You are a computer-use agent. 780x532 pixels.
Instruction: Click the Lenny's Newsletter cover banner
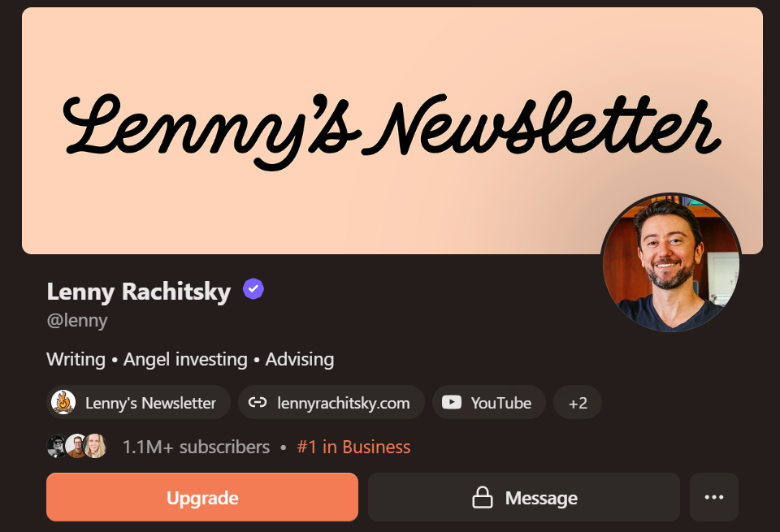(392, 130)
